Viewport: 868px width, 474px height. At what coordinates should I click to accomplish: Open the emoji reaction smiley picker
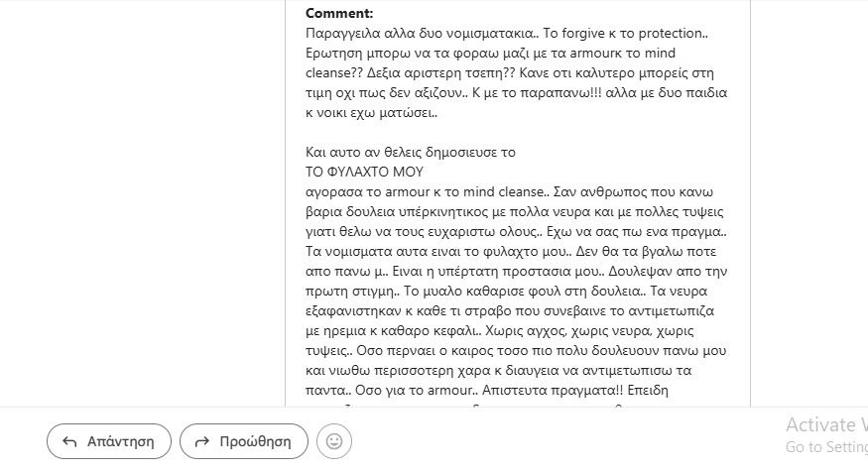334,441
